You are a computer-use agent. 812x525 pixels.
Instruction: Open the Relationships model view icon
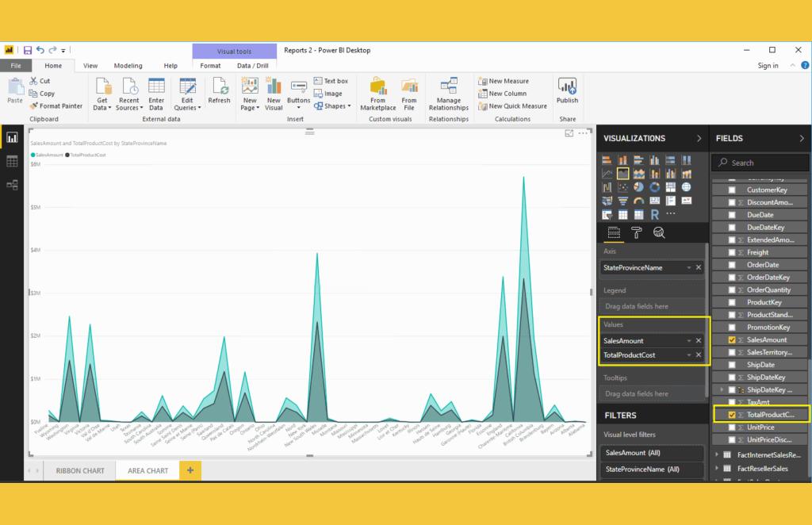pos(12,185)
